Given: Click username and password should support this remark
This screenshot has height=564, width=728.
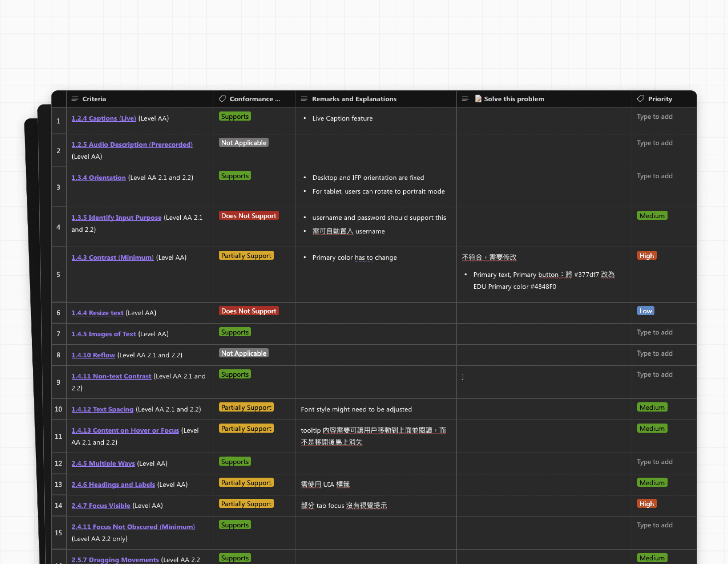Looking at the screenshot, I should (x=379, y=218).
